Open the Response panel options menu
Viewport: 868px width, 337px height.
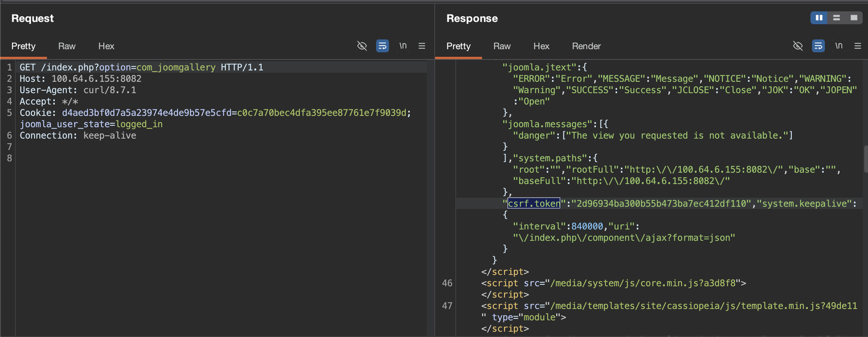[x=858, y=46]
